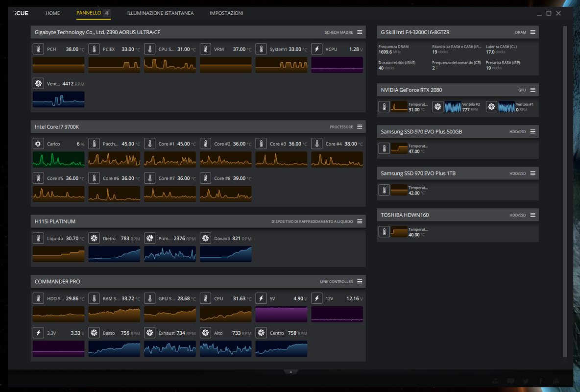Click the Centro fan icon in Commander Pro

pos(261,333)
